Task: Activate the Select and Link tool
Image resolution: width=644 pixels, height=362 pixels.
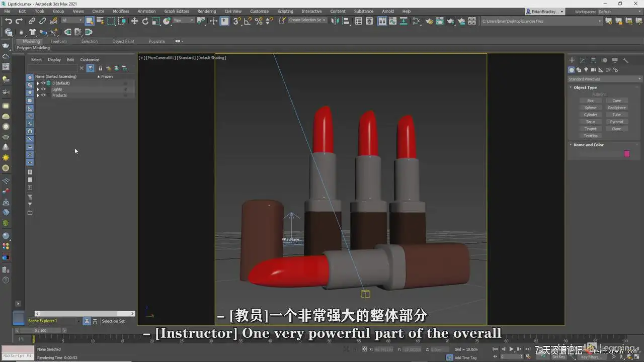Action: pyautogui.click(x=32, y=21)
